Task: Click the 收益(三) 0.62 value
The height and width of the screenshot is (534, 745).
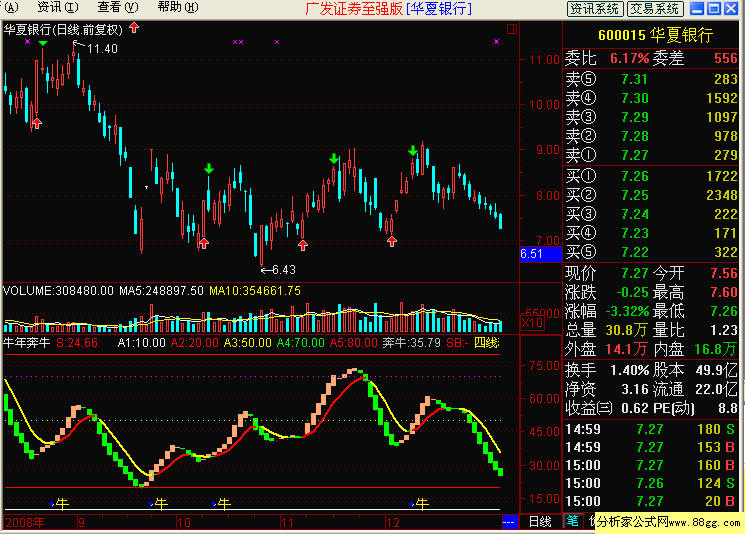Action: pyautogui.click(x=635, y=408)
